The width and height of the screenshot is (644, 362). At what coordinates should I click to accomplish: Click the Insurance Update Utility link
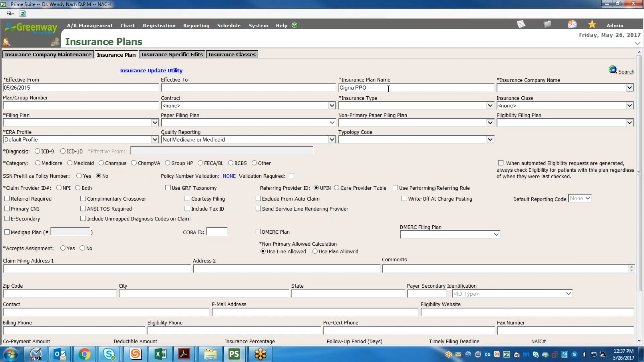coord(151,70)
